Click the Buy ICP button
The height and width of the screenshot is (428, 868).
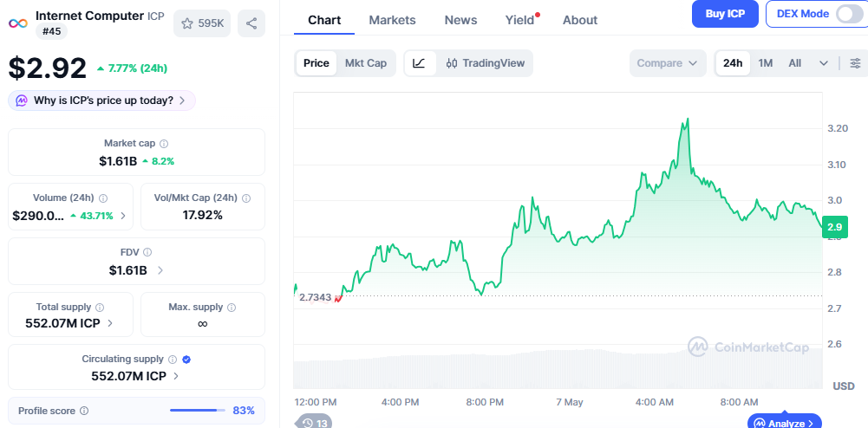(725, 14)
